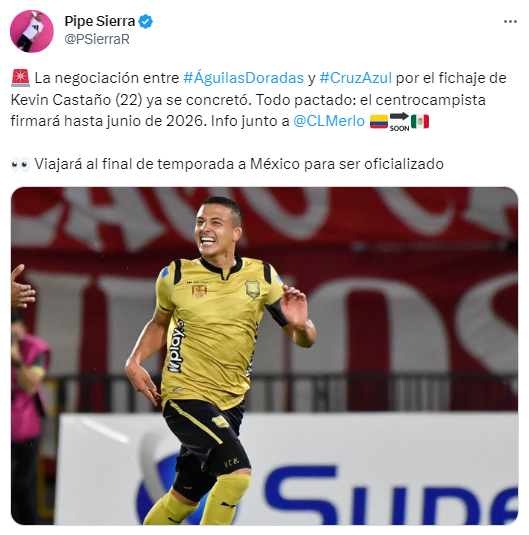Open Pipe Sierra display name link
This screenshot has width=529, height=535.
click(x=100, y=21)
